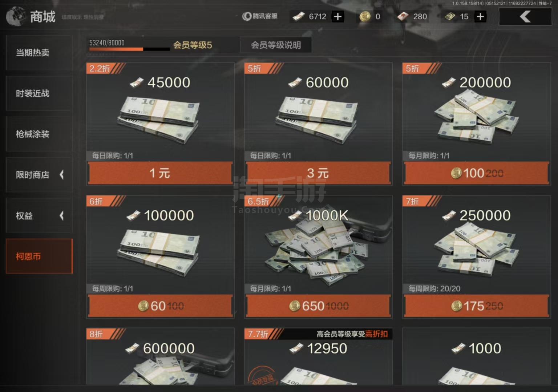This screenshot has width=558, height=392.
Task: Open Tencent customer service (腾讯客服)
Action: click(260, 16)
